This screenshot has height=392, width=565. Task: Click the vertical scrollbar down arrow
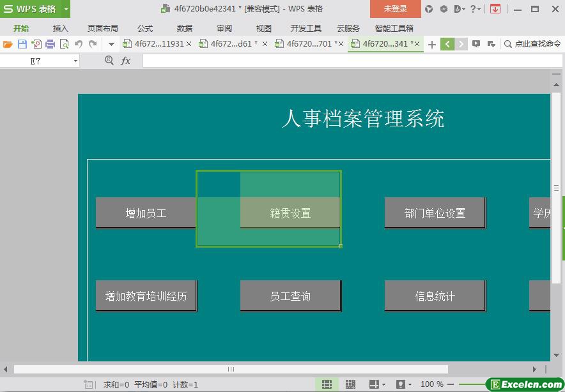(556, 355)
